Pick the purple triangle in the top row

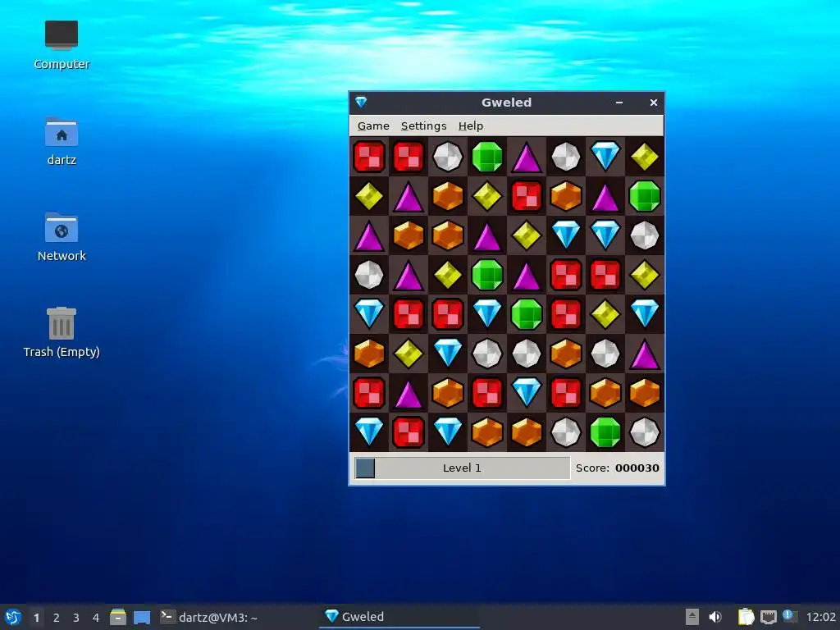(x=527, y=157)
